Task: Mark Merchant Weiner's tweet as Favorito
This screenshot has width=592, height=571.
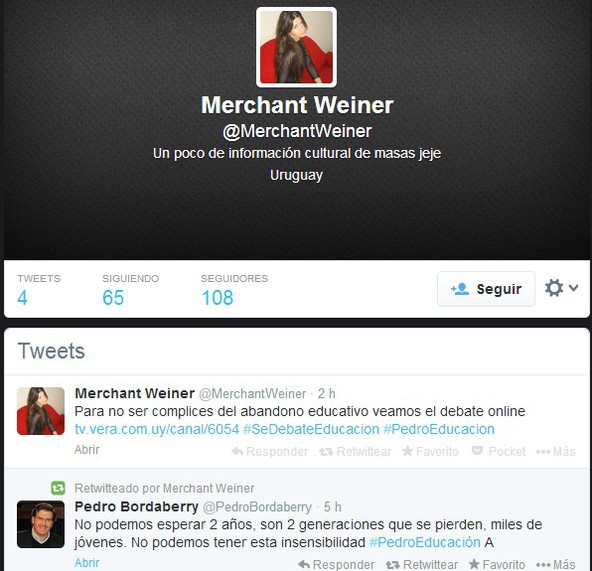Action: click(x=430, y=451)
